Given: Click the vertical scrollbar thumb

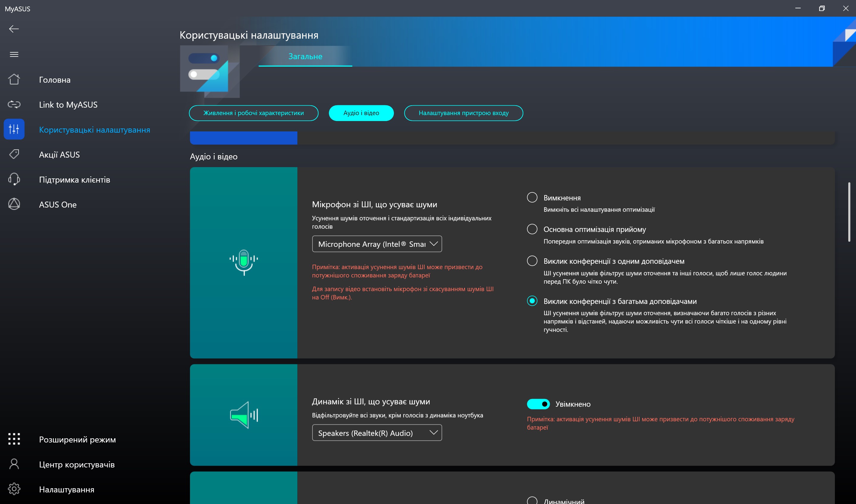Looking at the screenshot, I should pyautogui.click(x=849, y=212).
